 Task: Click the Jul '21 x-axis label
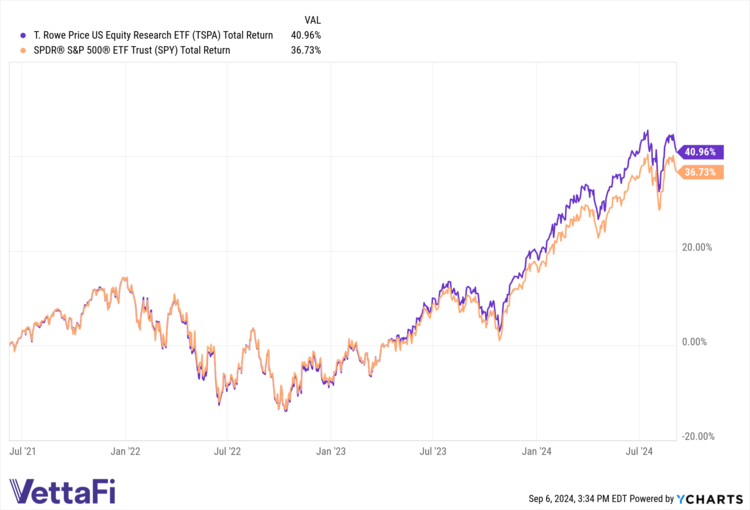click(x=21, y=452)
